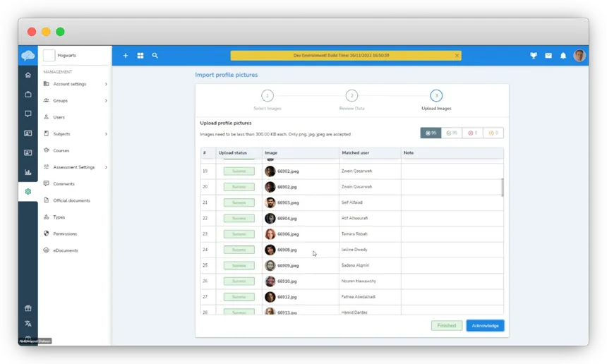Click matched user Seif Alfaiad
The height and width of the screenshot is (364, 607).
click(x=352, y=202)
